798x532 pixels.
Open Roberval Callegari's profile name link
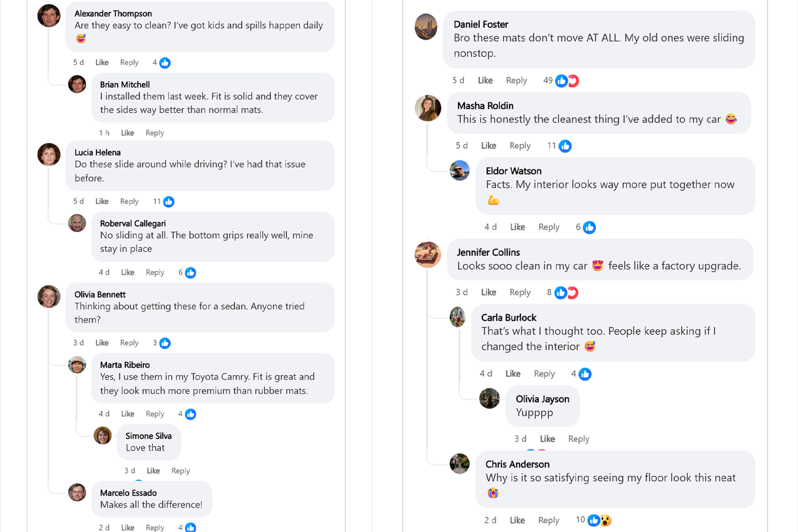[x=132, y=223]
